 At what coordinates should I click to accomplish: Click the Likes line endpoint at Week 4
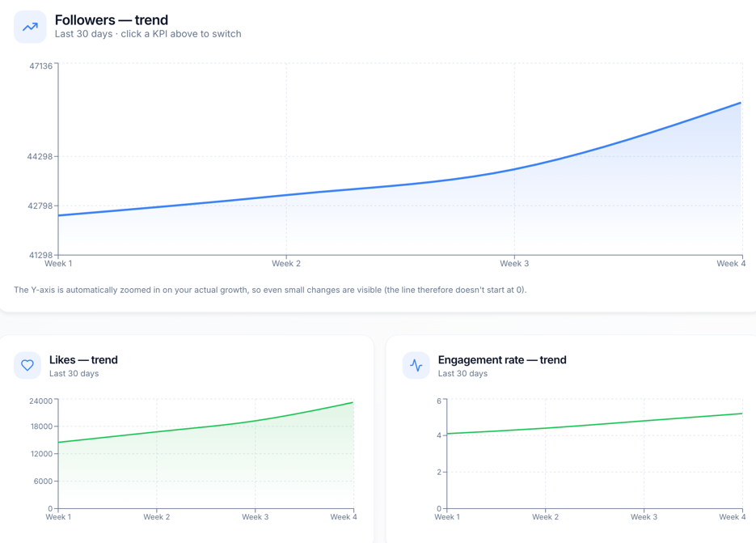click(353, 402)
